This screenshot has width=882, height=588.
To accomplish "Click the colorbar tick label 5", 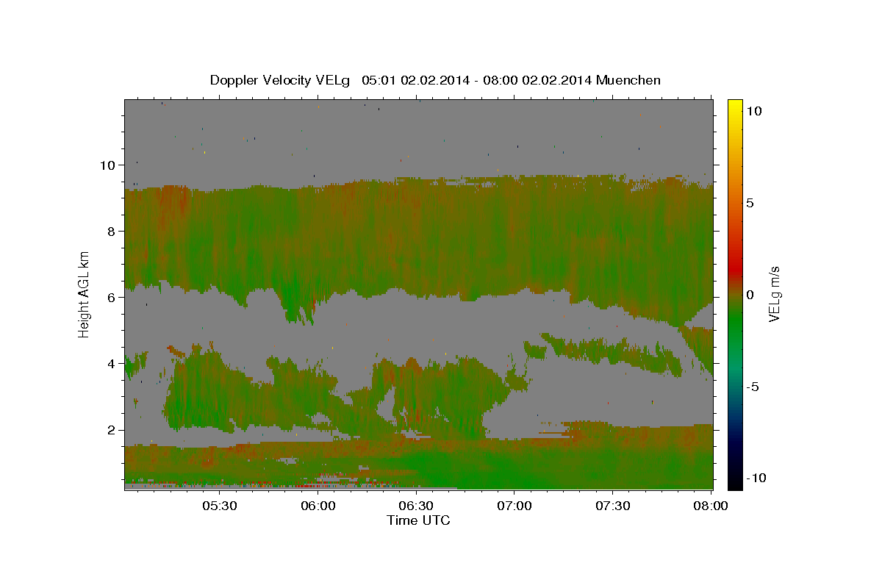I will tap(750, 203).
